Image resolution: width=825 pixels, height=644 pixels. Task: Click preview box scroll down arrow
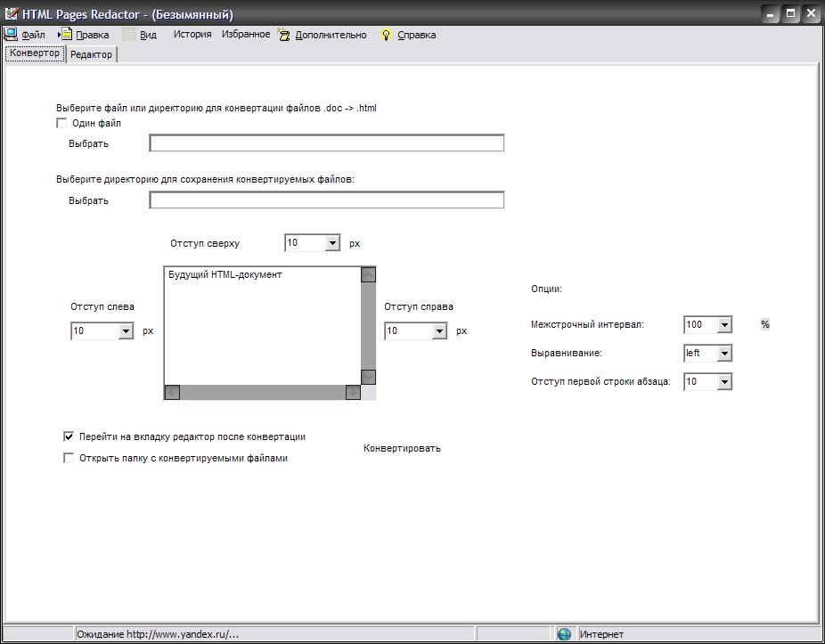click(x=368, y=378)
